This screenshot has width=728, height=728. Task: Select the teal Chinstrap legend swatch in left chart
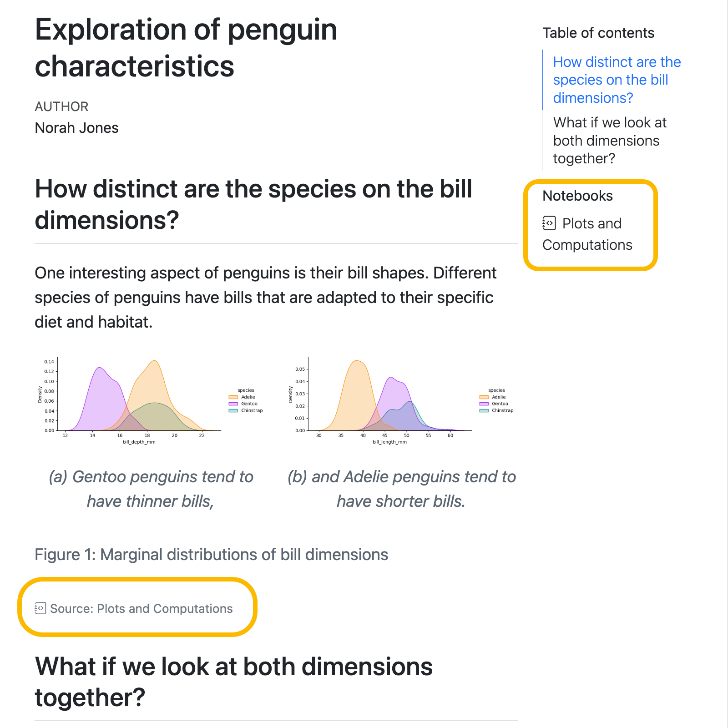point(233,411)
